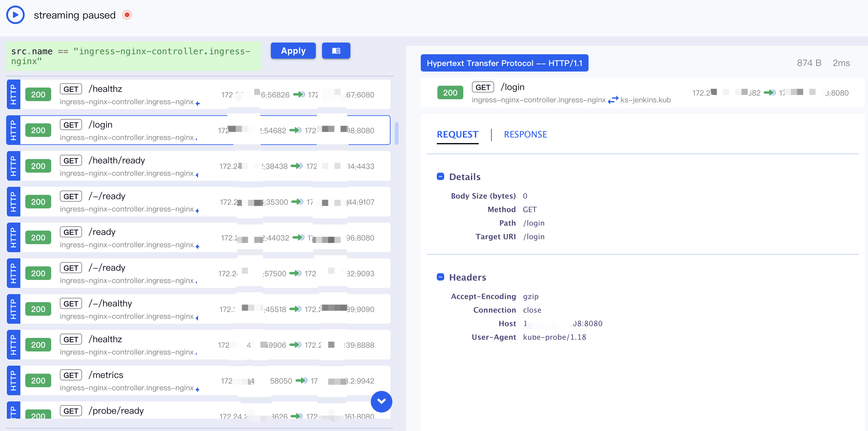Viewport: 868px width, 431px height.
Task: Click the GET method badge on /metrics row
Action: point(71,375)
